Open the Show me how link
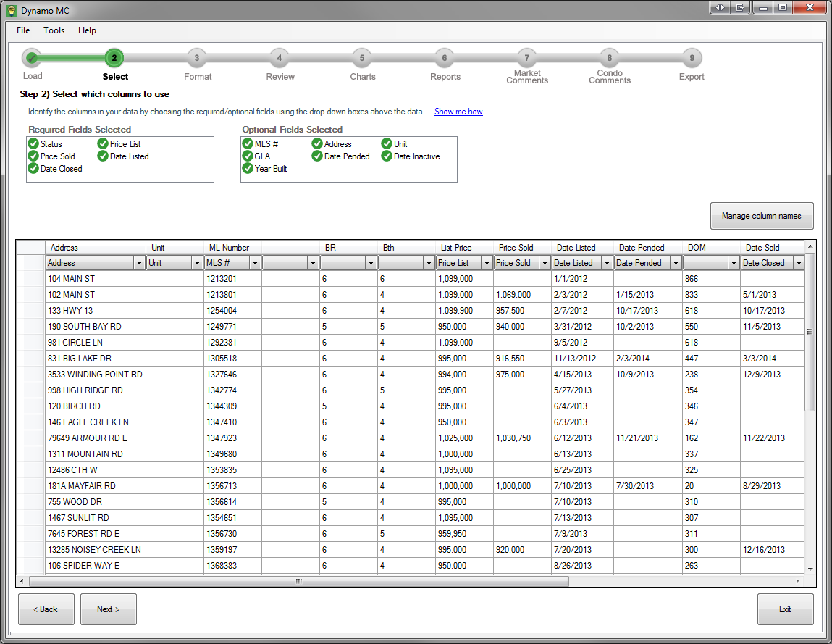 (458, 112)
